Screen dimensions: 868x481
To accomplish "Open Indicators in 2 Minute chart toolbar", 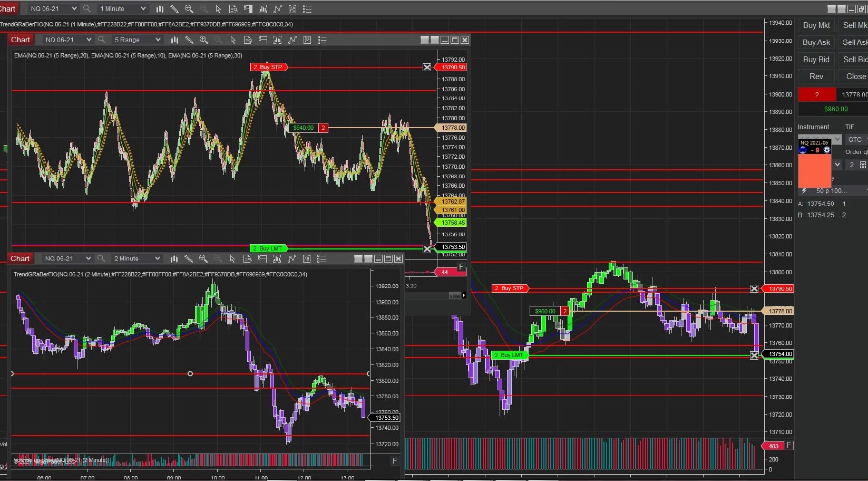I will click(292, 258).
